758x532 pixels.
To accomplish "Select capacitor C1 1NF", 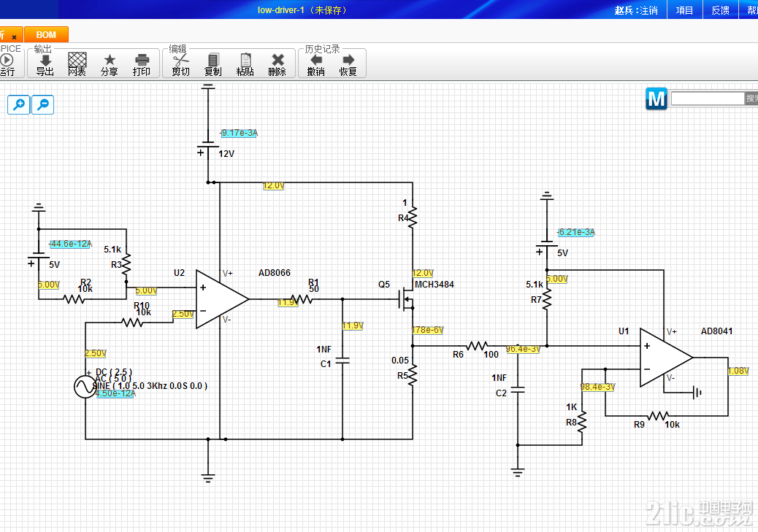I will pos(342,361).
